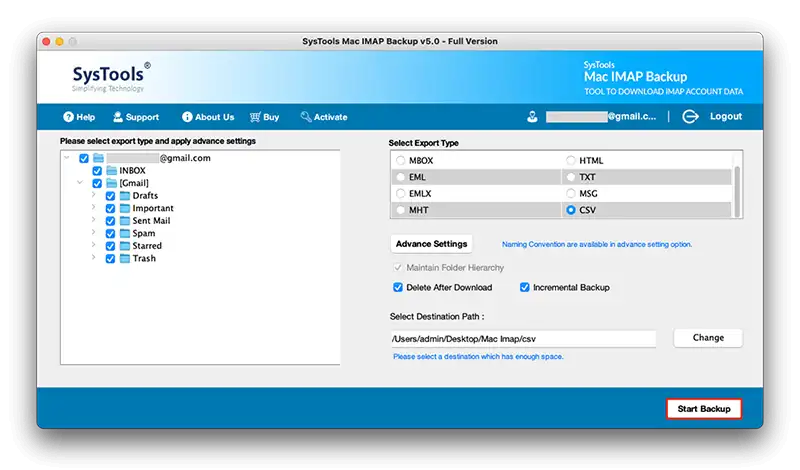The height and width of the screenshot is (470, 800).
Task: Toggle the Incremental Backup checkbox
Action: [524, 287]
